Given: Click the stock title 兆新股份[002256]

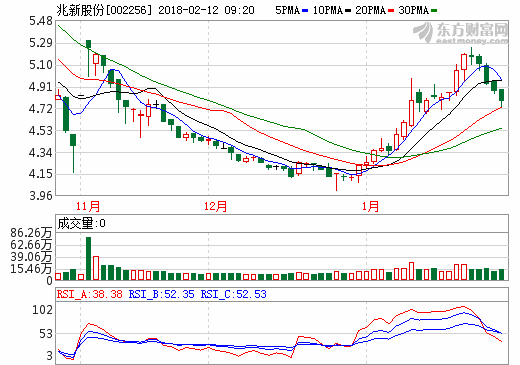Looking at the screenshot, I should tap(104, 10).
